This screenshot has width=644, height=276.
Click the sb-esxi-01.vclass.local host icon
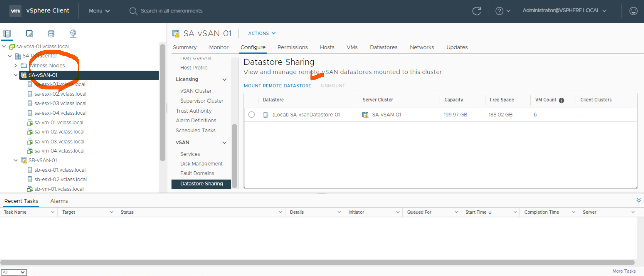tap(30, 170)
